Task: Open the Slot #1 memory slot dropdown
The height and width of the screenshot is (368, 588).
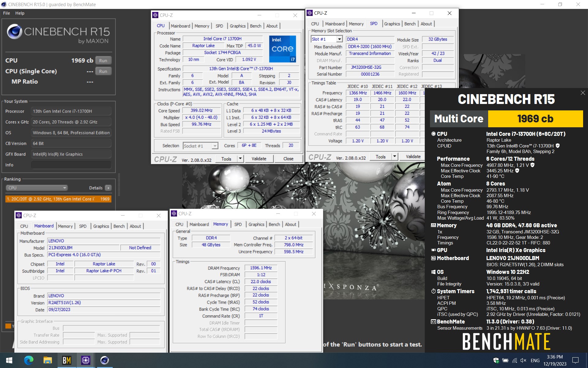Action: (326, 39)
